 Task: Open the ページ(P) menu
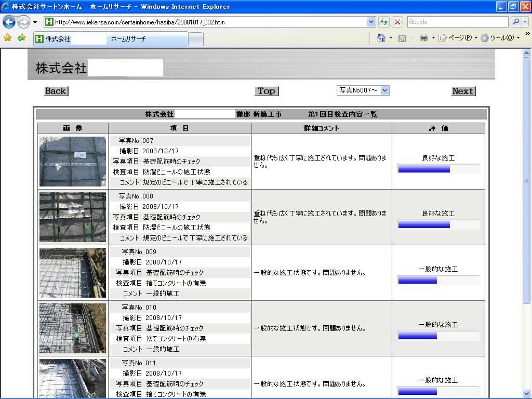[458, 38]
